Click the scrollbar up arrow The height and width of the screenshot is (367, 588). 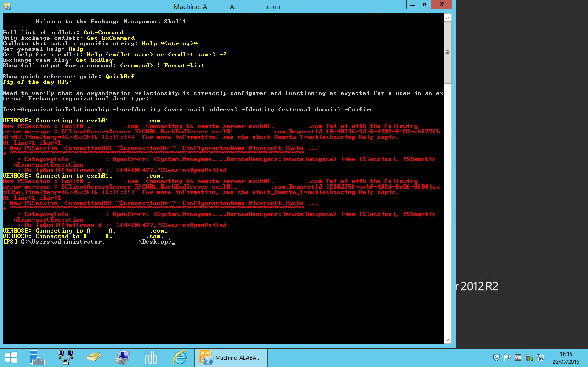point(448,17)
